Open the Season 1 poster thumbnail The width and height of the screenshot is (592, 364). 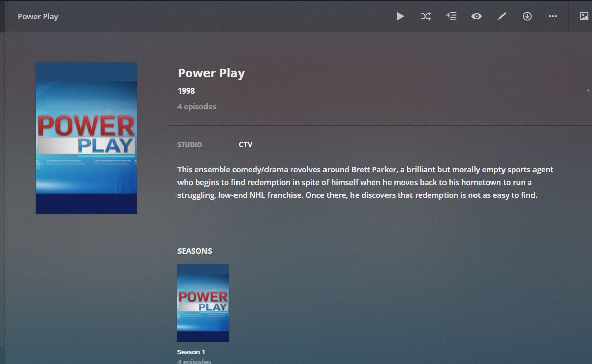point(203,303)
